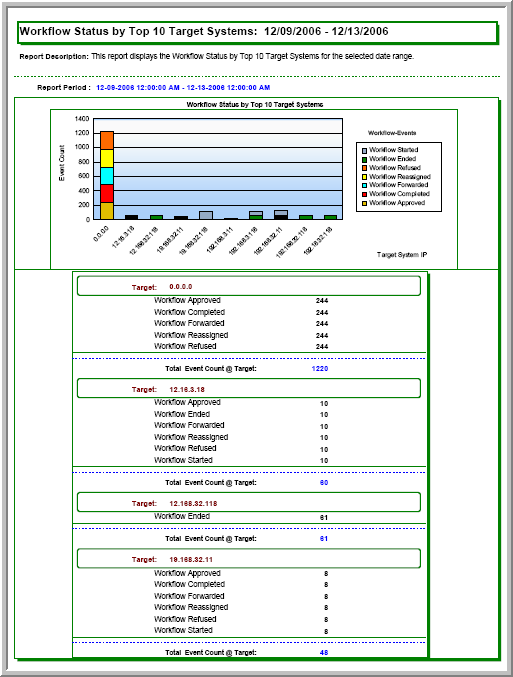Select the gold Approved segment of the 0.0.0.0 bar
Screen dimensions: 513x677
[107, 211]
